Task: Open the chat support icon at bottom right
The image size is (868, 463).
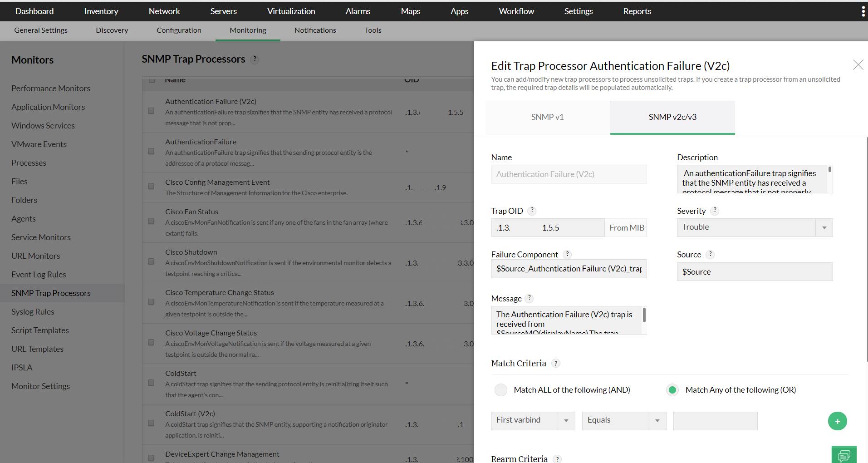Action: pyautogui.click(x=844, y=455)
